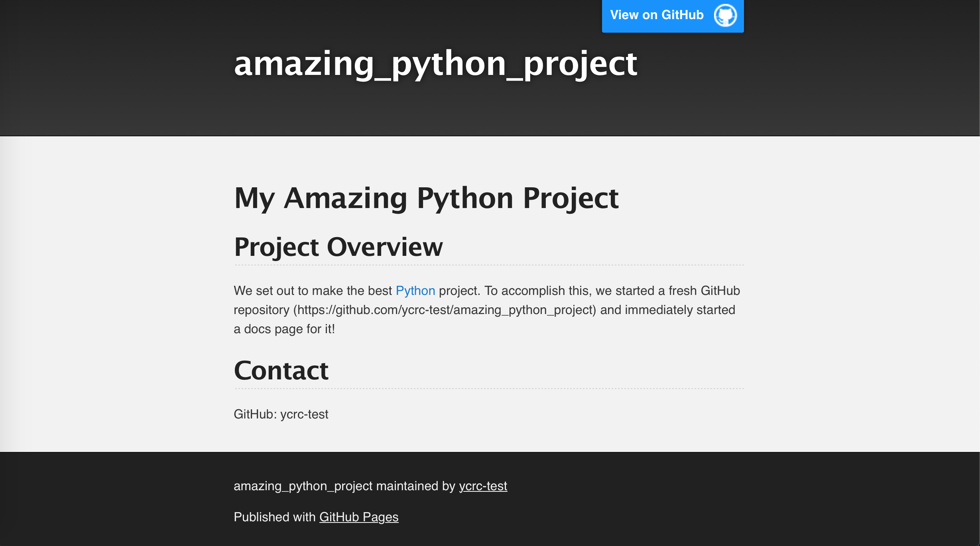The width and height of the screenshot is (980, 546).
Task: Click the Contact section heading
Action: coord(281,371)
